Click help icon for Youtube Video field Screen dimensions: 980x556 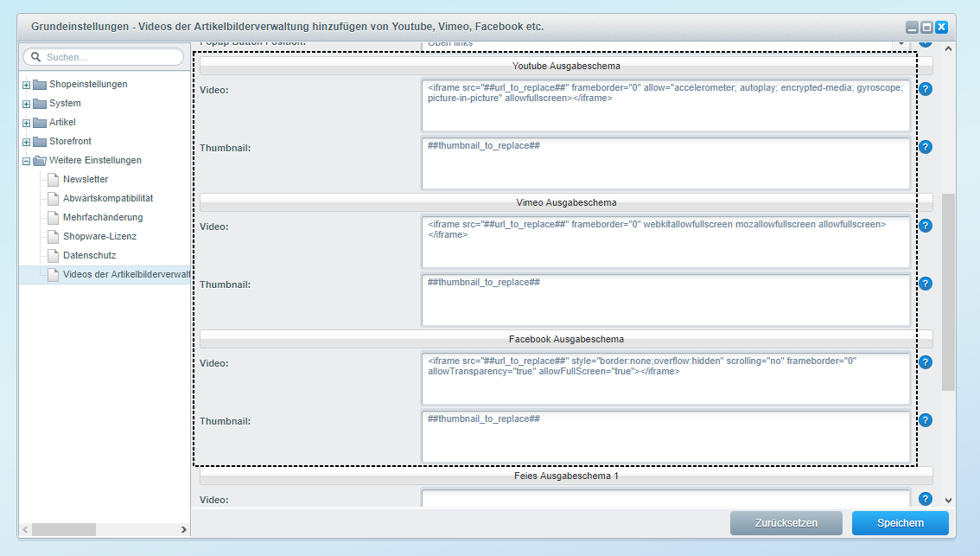coord(926,89)
